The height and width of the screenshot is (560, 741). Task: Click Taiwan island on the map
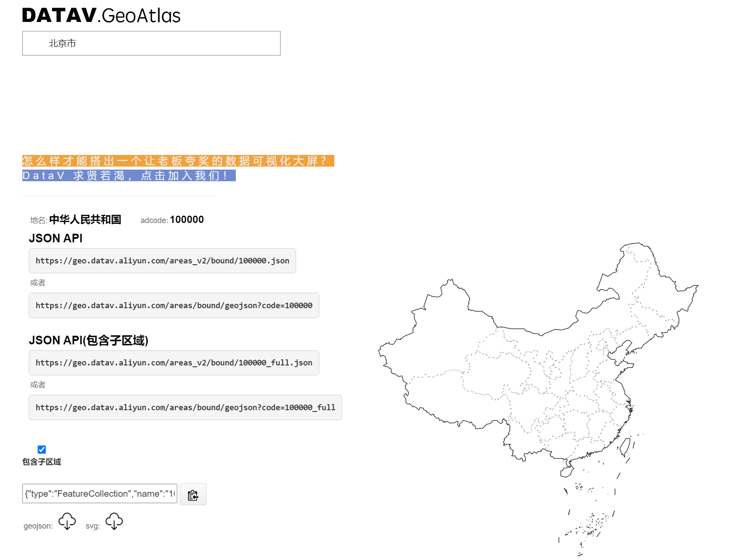coord(625,447)
